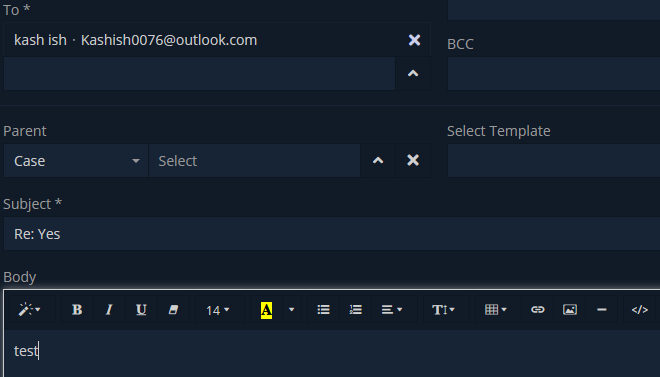
Task: Expand the paragraph alignment dropdown
Action: [x=392, y=310]
